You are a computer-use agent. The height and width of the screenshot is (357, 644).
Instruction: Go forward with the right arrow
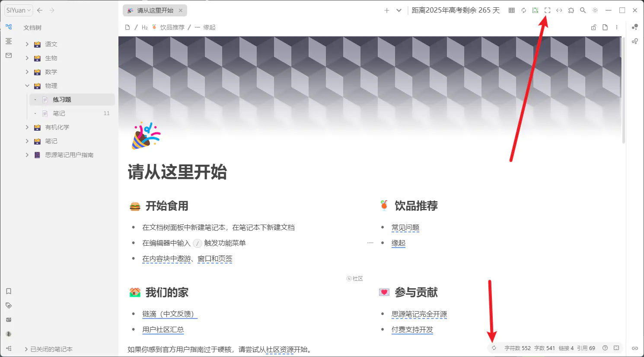coord(52,10)
